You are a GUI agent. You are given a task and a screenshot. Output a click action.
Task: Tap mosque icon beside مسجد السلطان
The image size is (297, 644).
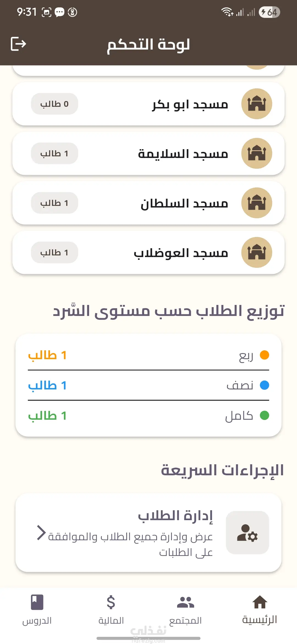point(257,203)
